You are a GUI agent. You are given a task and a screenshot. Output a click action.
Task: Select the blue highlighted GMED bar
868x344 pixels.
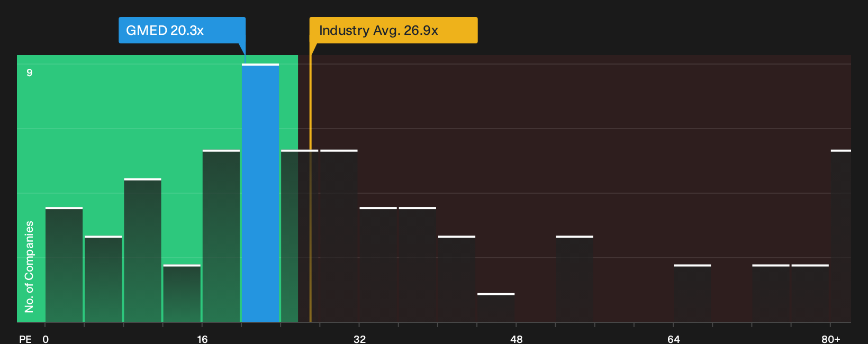260,193
